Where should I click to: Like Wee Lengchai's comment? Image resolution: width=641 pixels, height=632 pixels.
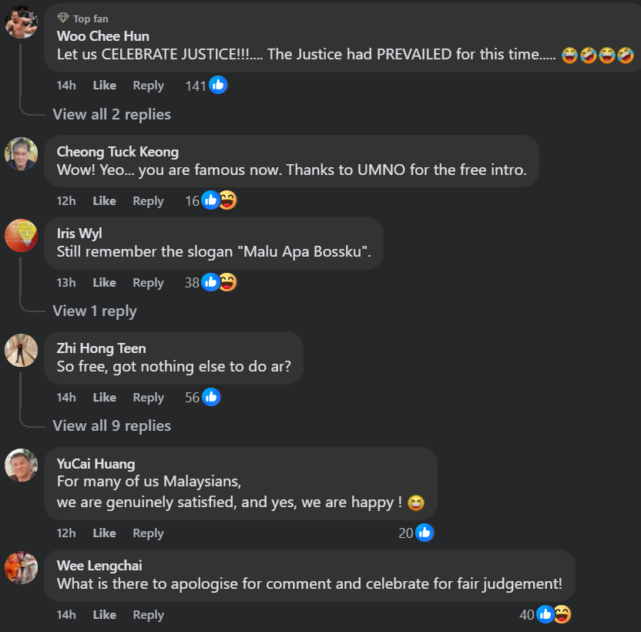104,615
